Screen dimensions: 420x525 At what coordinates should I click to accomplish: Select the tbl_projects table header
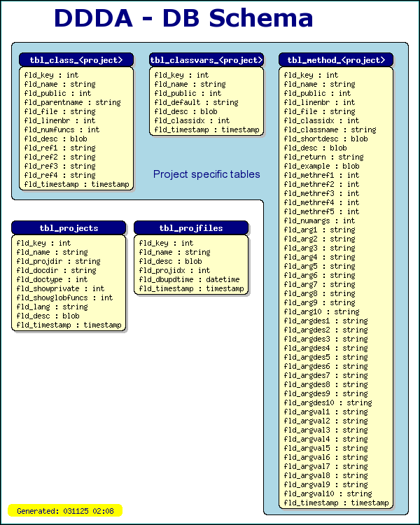tap(69, 228)
